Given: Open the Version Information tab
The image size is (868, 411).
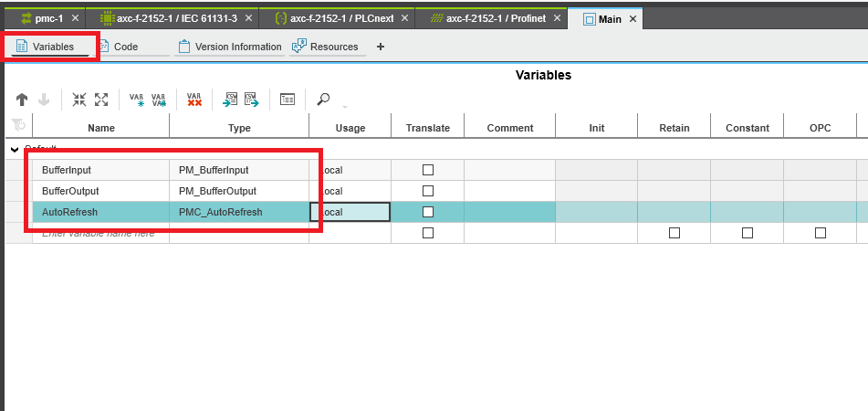Looking at the screenshot, I should click(x=230, y=47).
